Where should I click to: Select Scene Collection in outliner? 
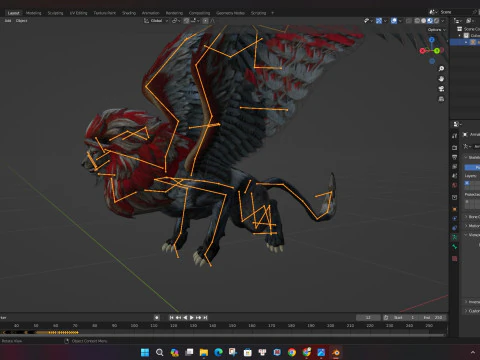pos(471,29)
